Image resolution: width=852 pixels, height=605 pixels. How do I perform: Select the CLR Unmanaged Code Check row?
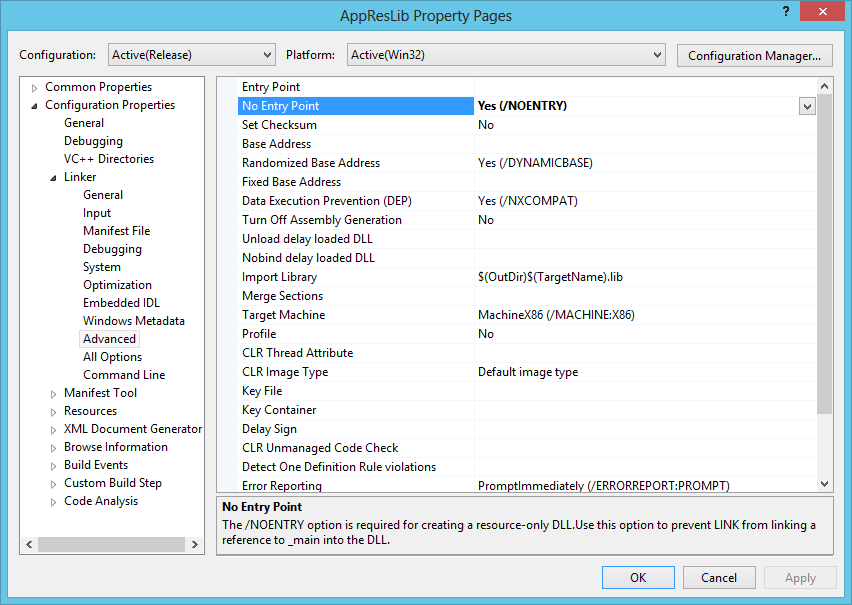click(527, 448)
